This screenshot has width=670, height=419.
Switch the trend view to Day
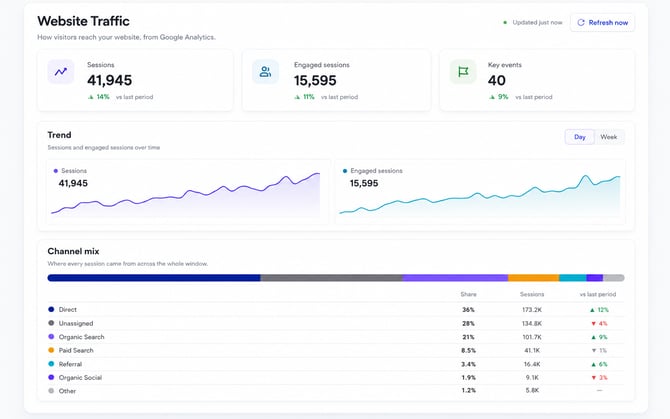(x=580, y=137)
